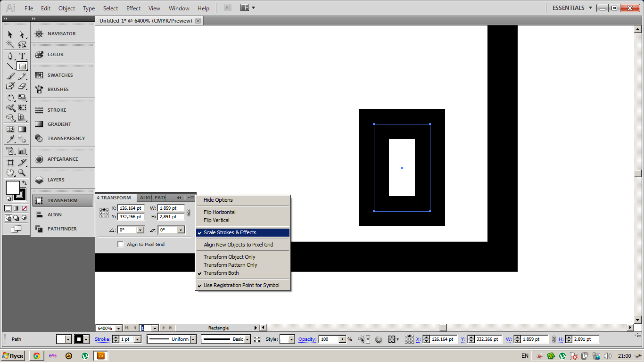
Task: Enable Align to Pixel Grid checkbox
Action: coord(121,245)
